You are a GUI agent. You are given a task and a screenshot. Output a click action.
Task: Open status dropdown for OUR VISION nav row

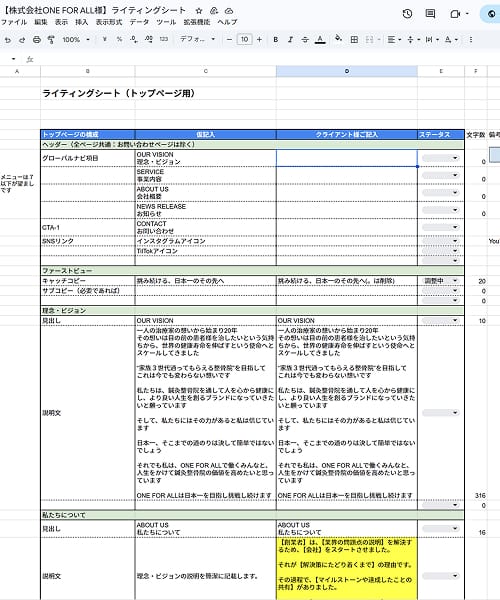[x=440, y=158]
